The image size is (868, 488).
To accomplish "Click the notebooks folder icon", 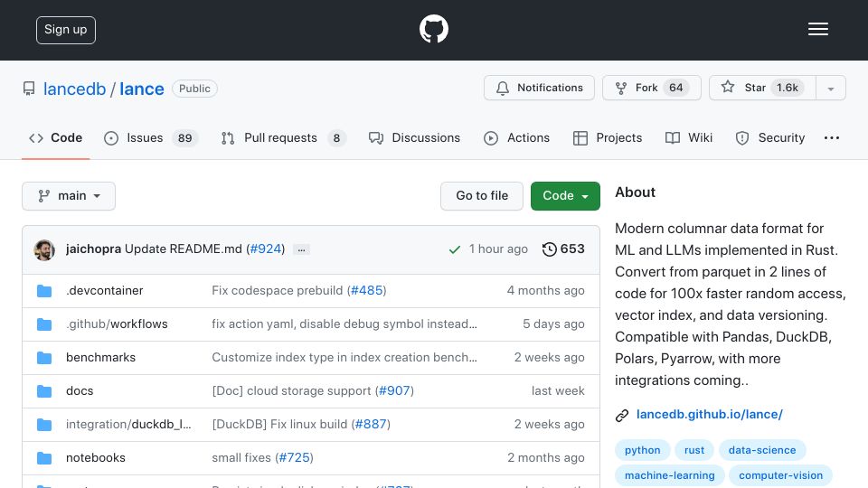I will [x=44, y=458].
